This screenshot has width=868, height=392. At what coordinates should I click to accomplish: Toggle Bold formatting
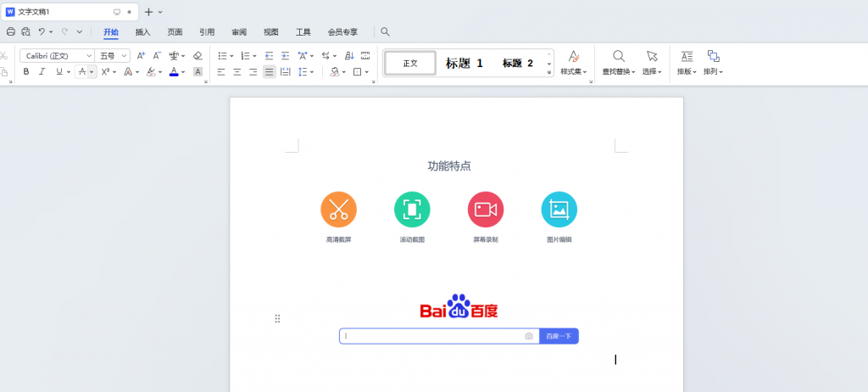point(26,71)
